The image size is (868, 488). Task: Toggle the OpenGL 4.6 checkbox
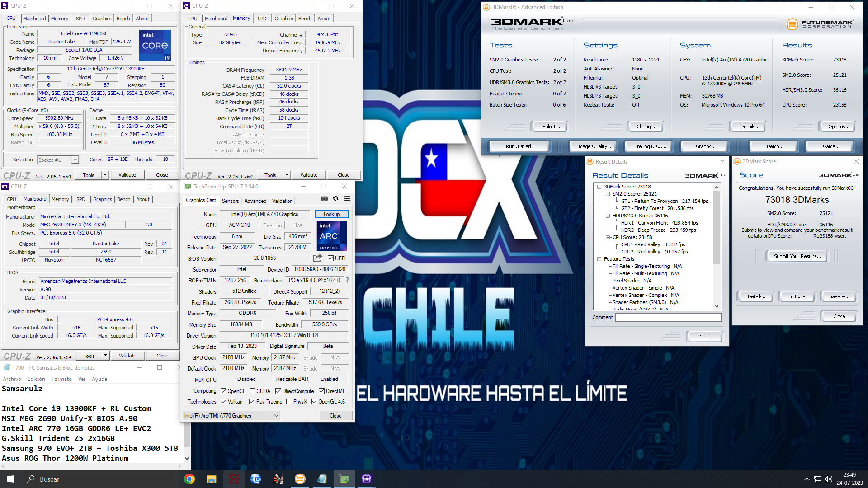314,402
